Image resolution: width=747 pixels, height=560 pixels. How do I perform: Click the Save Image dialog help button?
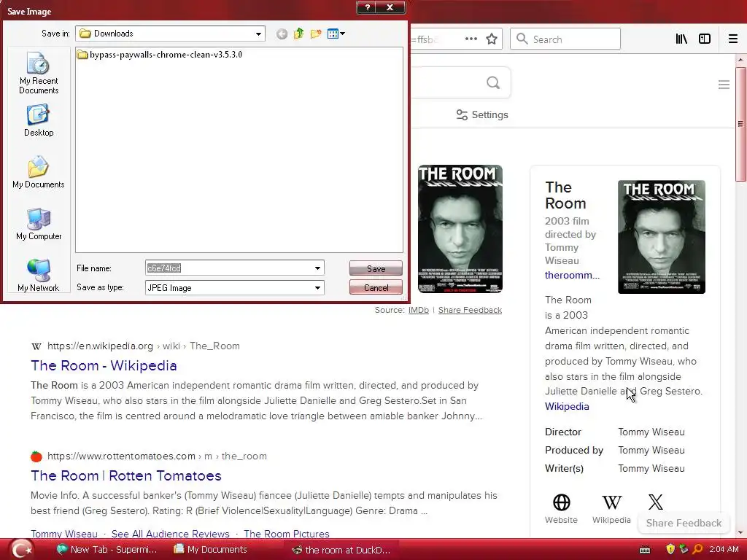(367, 7)
